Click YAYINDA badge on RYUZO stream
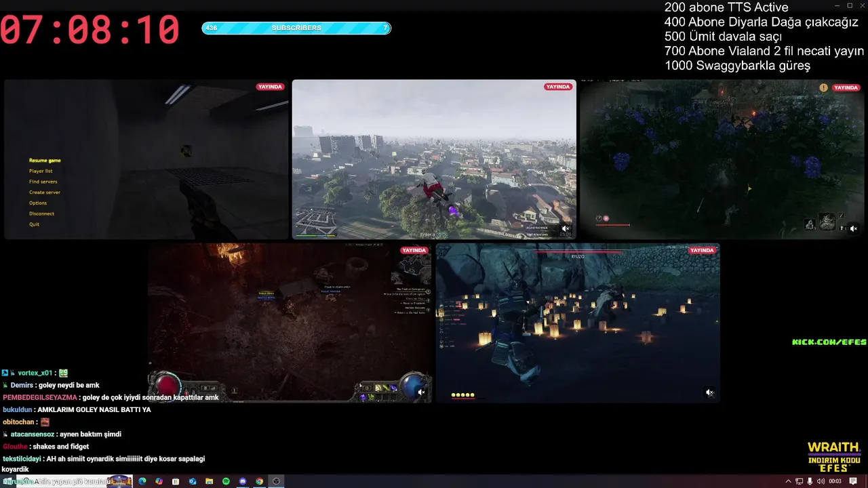The width and height of the screenshot is (868, 488). (x=702, y=250)
